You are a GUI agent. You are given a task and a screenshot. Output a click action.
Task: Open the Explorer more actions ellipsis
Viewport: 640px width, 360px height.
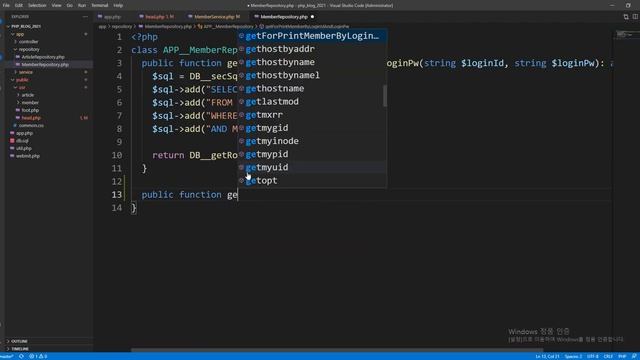[x=85, y=17]
